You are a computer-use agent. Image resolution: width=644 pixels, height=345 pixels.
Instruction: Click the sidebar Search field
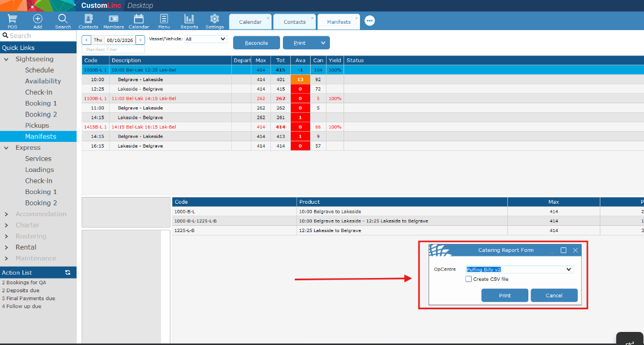point(38,36)
